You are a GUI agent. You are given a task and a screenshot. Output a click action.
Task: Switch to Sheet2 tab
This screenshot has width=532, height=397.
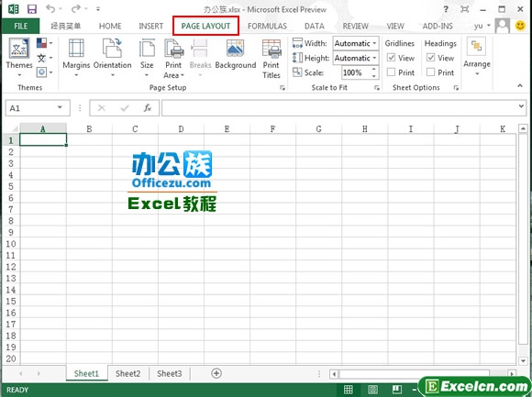click(127, 373)
